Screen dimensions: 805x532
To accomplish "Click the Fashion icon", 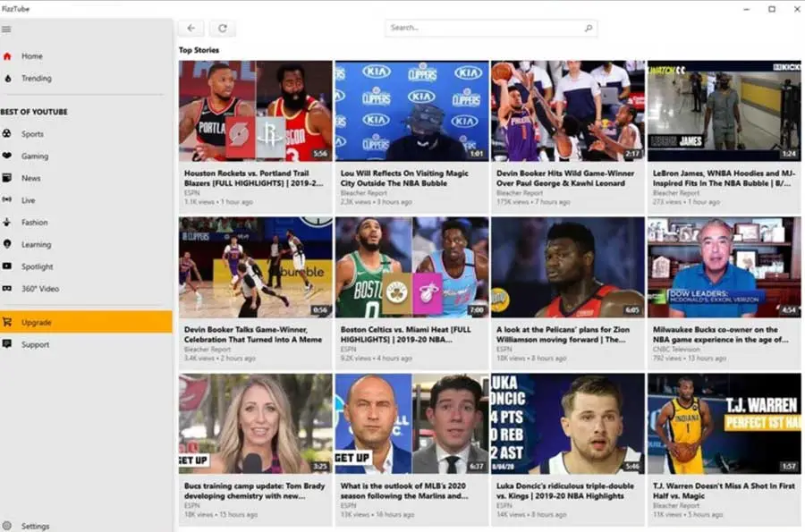I will tap(6, 222).
